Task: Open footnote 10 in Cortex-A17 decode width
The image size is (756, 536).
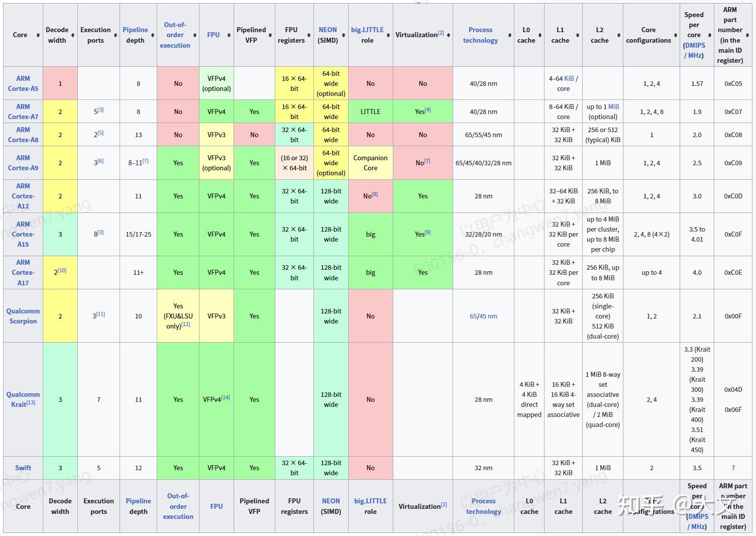Action: pos(62,270)
